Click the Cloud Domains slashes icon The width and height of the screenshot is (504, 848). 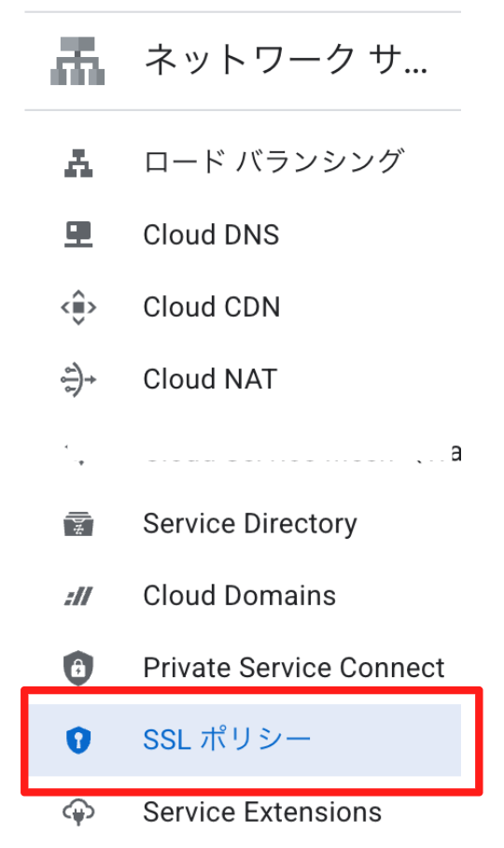tap(78, 596)
